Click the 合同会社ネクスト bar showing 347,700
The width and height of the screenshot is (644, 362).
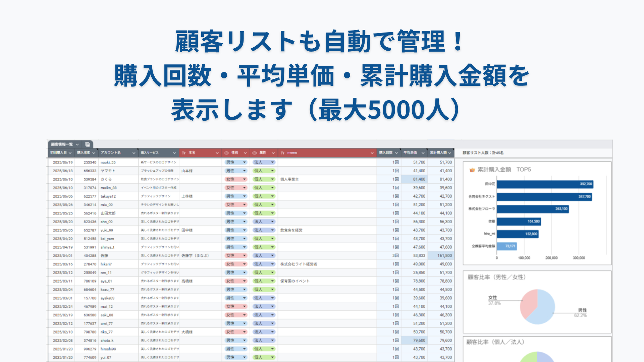pyautogui.click(x=544, y=196)
